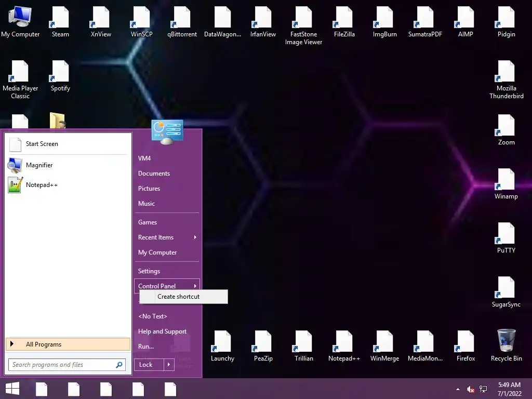
Task: Launch the Steam desktop shortcut
Action: click(60, 22)
